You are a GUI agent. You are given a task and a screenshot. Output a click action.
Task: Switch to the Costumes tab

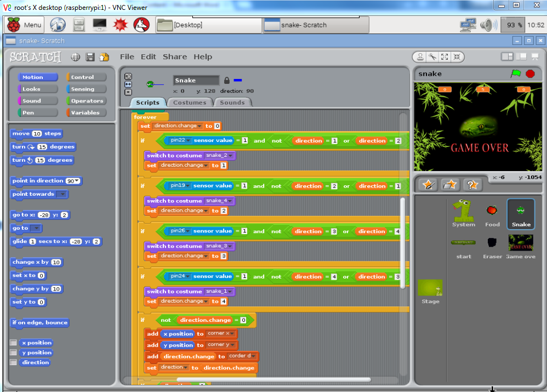(x=190, y=102)
